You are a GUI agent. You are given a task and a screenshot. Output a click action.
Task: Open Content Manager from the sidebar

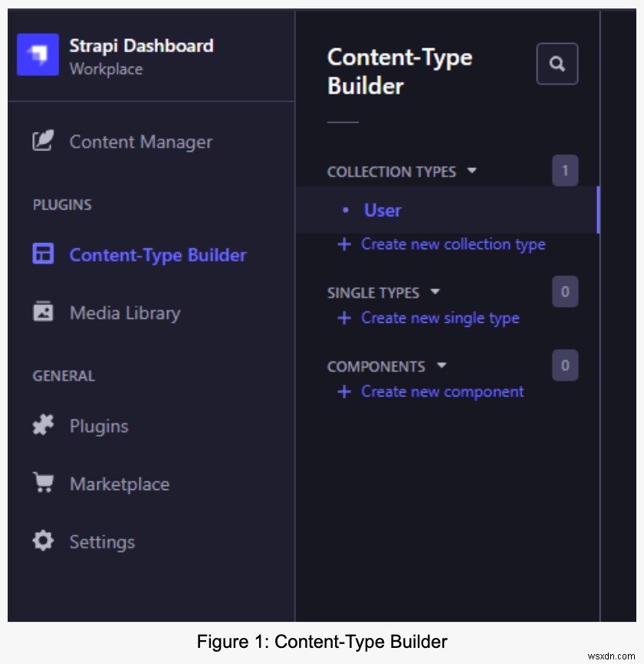point(141,142)
